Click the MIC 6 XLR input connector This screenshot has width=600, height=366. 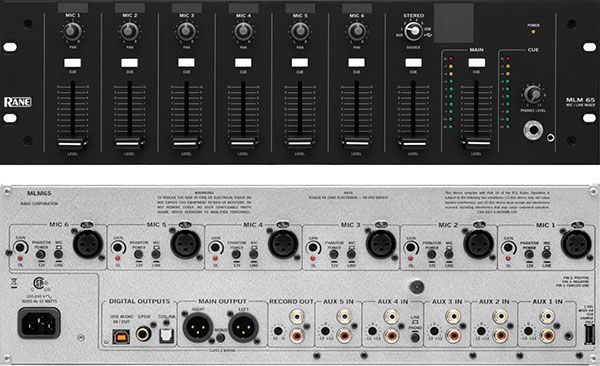[88, 244]
